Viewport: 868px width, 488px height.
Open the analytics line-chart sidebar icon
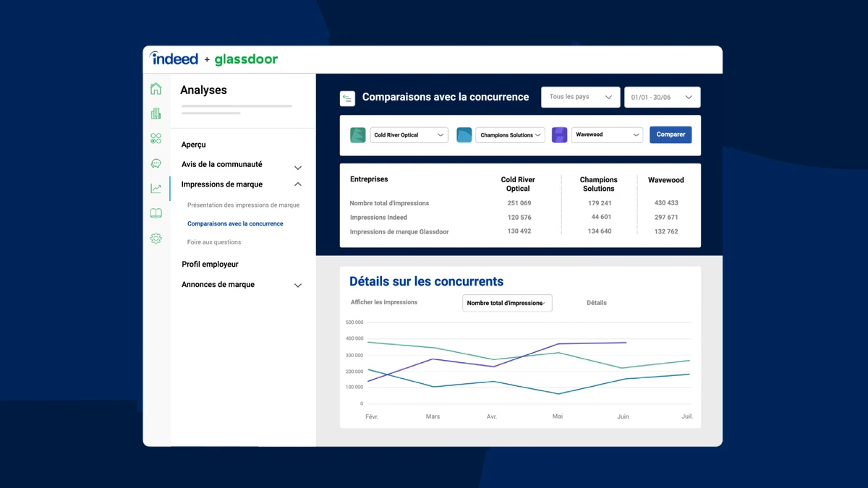point(156,189)
